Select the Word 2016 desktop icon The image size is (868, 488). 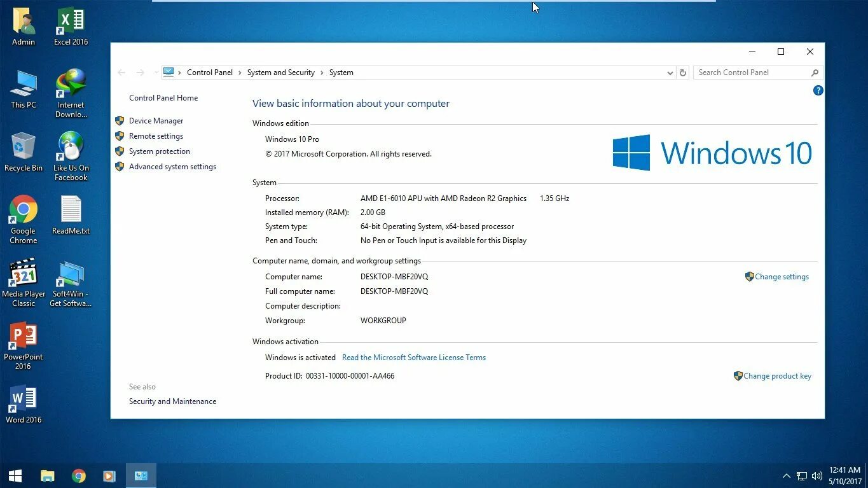coord(24,404)
